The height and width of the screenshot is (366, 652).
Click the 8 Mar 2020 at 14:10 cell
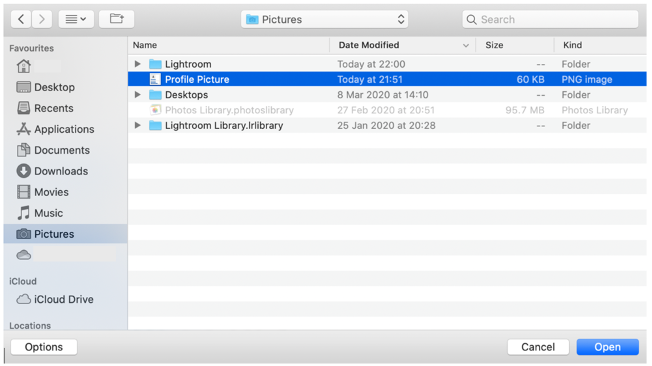383,94
